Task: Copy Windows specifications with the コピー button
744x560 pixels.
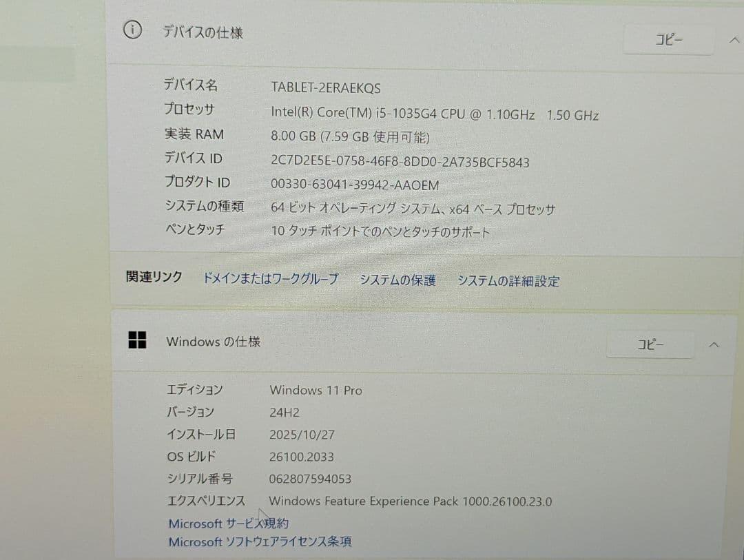Action: pos(650,344)
